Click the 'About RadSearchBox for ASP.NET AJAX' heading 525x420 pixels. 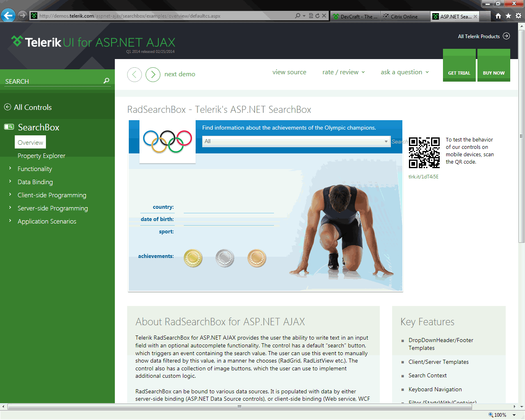(x=220, y=322)
